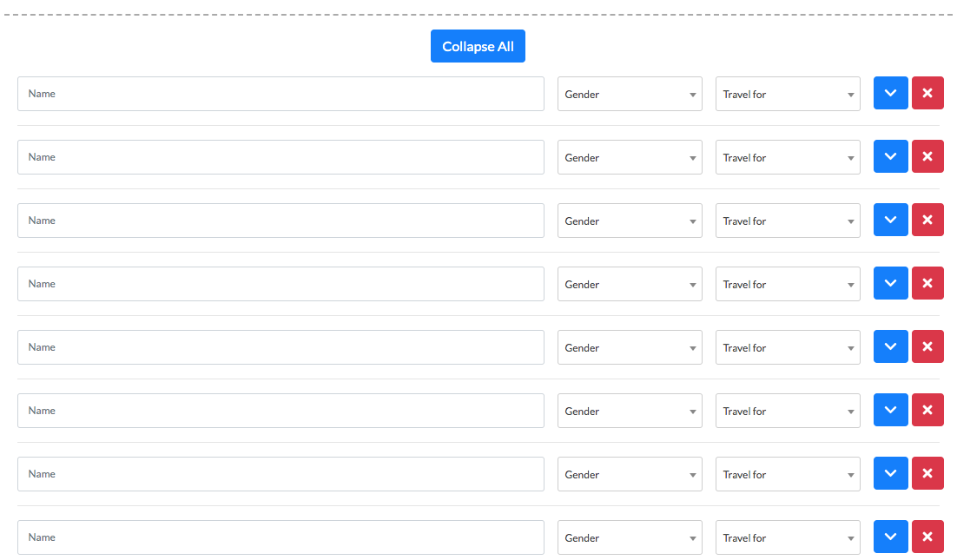The height and width of the screenshot is (560, 957).
Task: Click the Collapse All button
Action: click(x=478, y=46)
